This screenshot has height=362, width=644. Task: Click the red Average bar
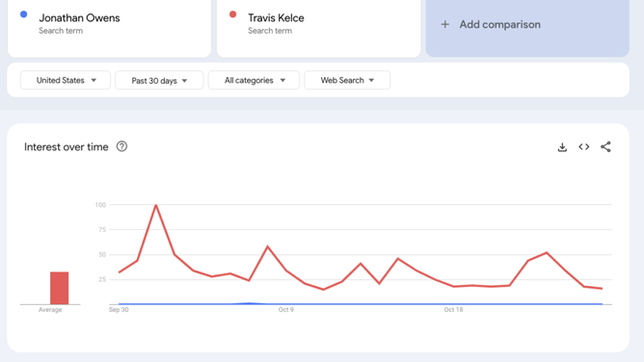(60, 288)
